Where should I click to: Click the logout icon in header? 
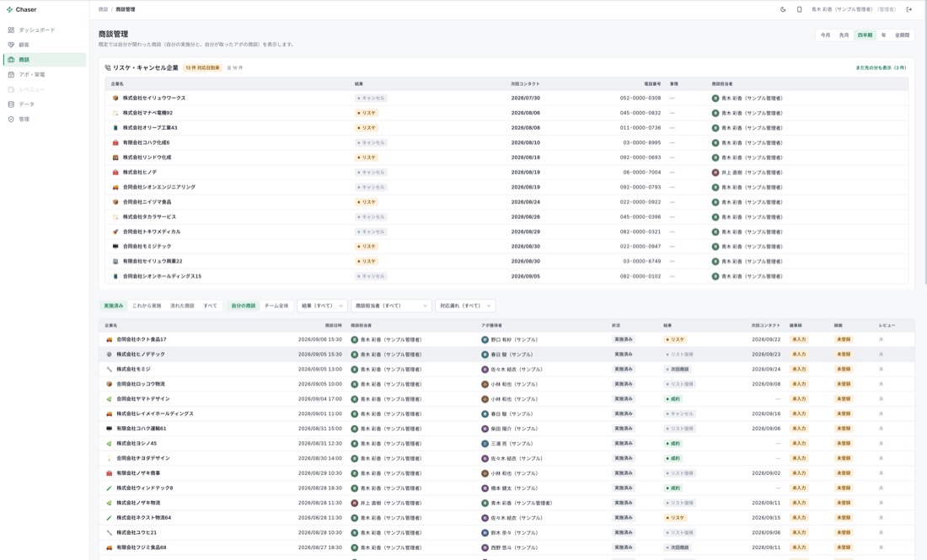point(909,9)
